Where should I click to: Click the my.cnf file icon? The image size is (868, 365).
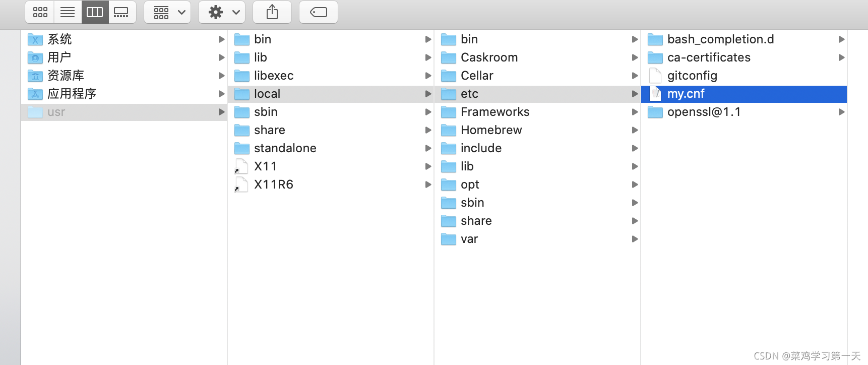655,94
